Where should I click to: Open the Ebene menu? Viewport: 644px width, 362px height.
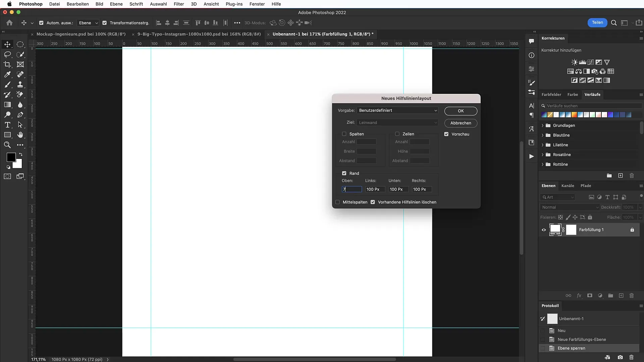(x=116, y=4)
